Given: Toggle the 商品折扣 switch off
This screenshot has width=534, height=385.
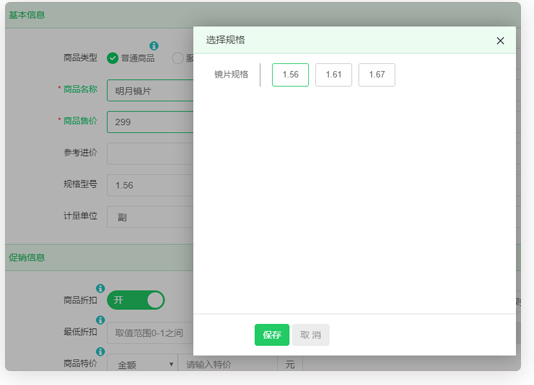Looking at the screenshot, I should click(x=136, y=300).
